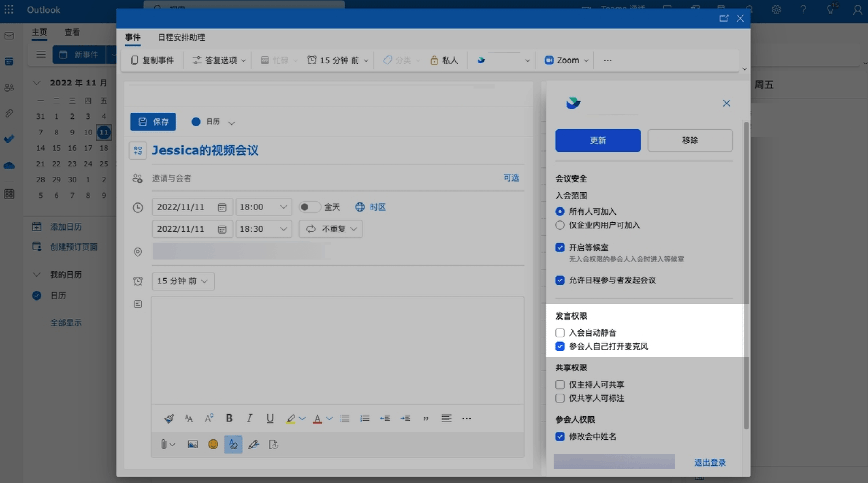Screen dimensions: 868x483
Task: Uncheck 参会人自己打开麦克风 checkbox
Action: click(x=560, y=346)
